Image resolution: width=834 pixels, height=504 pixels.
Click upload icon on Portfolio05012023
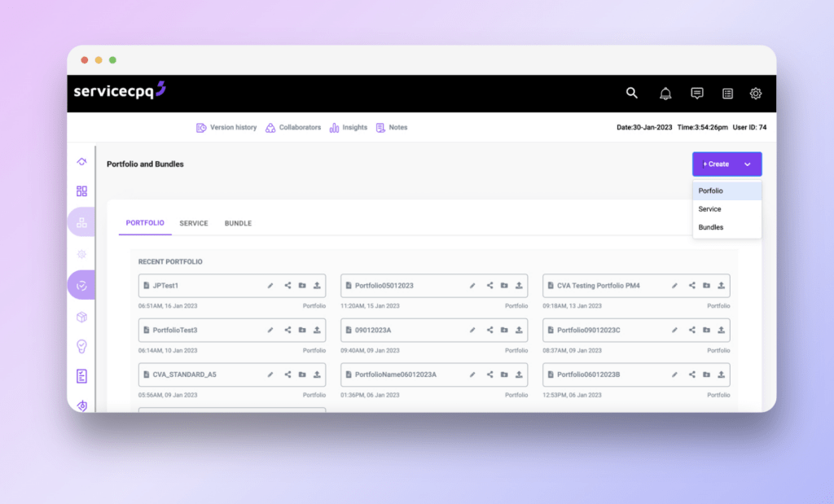pyautogui.click(x=519, y=286)
